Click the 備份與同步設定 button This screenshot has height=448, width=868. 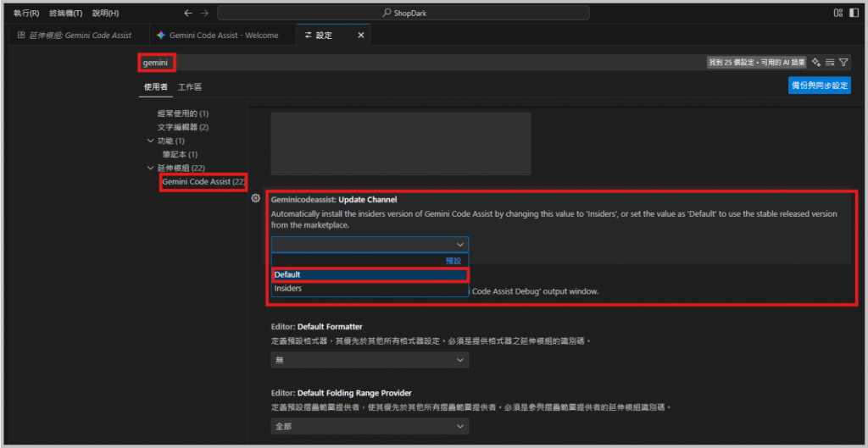tap(820, 86)
